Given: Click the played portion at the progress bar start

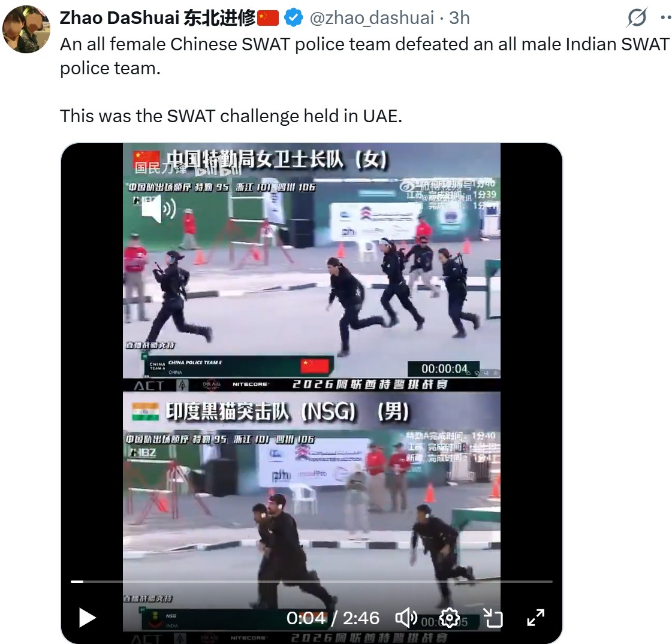Looking at the screenshot, I should coord(77,582).
